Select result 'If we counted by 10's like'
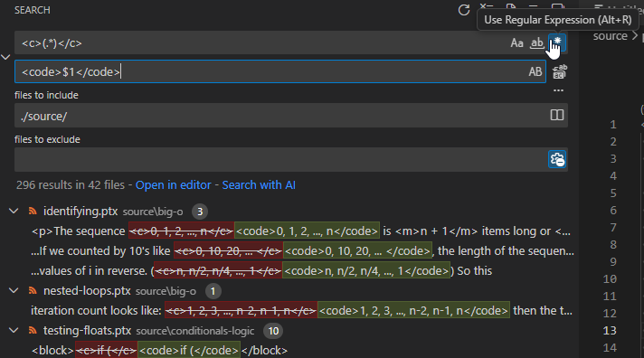Viewport: 644px width, 358px height. click(x=302, y=250)
